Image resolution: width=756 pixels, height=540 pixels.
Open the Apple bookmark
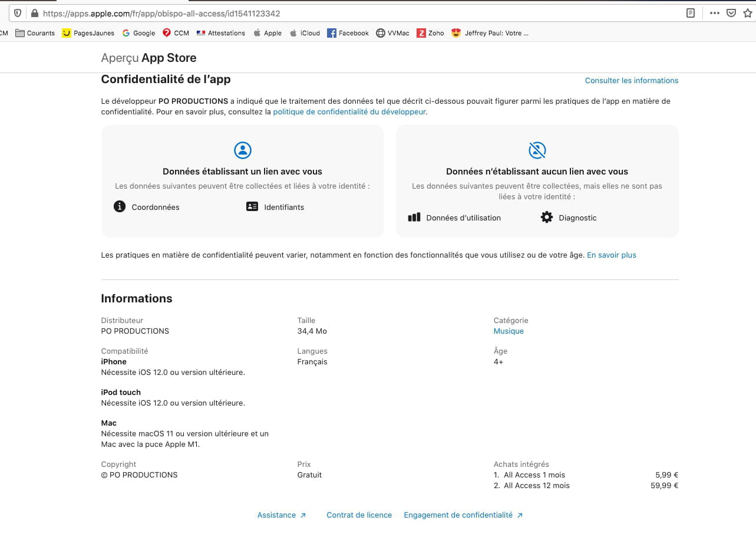coord(268,33)
